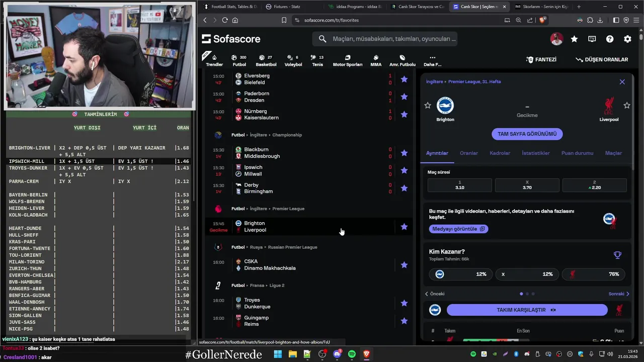
Task: Toggle the browser sidebar panel
Action: [x=616, y=20]
